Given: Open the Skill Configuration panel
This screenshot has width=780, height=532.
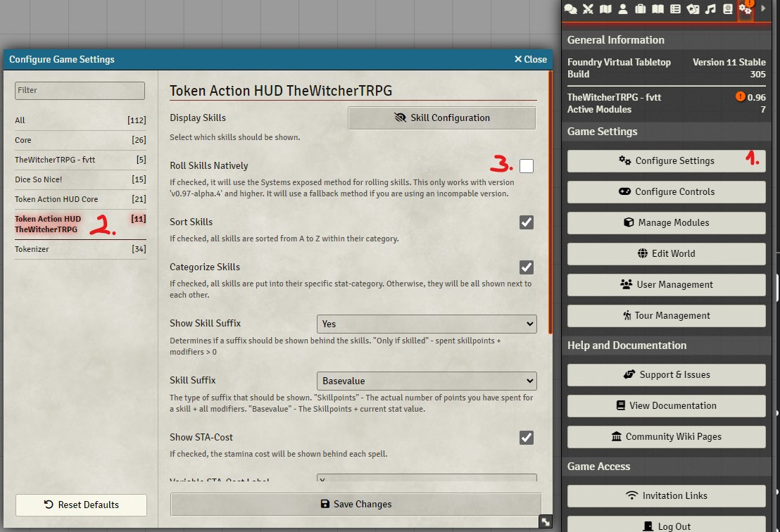Looking at the screenshot, I should (x=441, y=118).
